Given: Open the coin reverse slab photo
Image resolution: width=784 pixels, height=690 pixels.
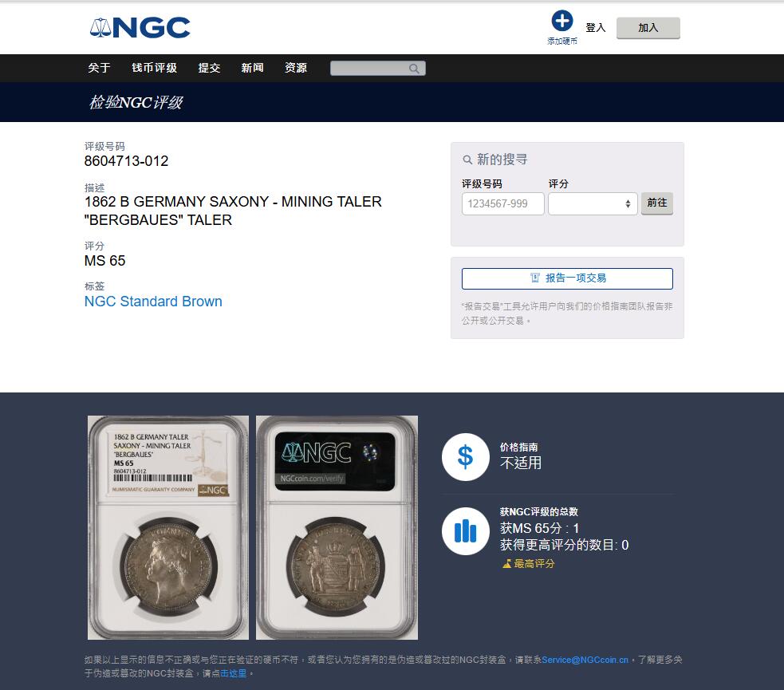Looking at the screenshot, I should [337, 527].
